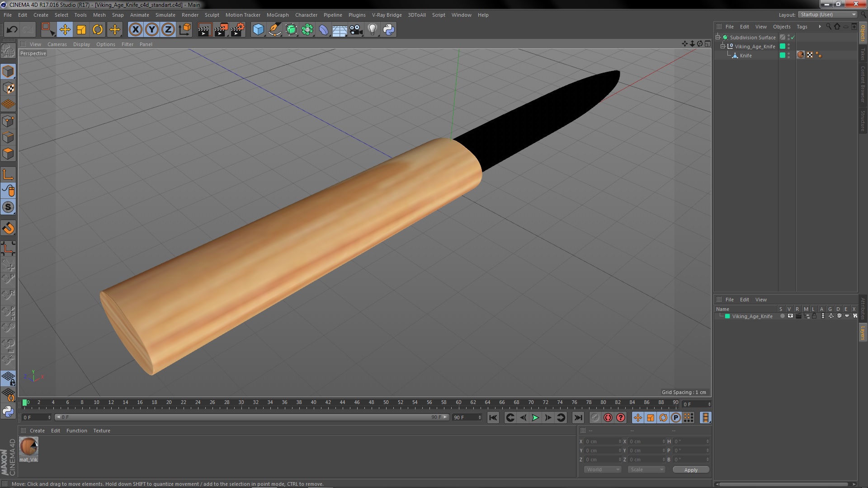Open the MoGraph menu
This screenshot has width=868, height=488.
(x=278, y=15)
